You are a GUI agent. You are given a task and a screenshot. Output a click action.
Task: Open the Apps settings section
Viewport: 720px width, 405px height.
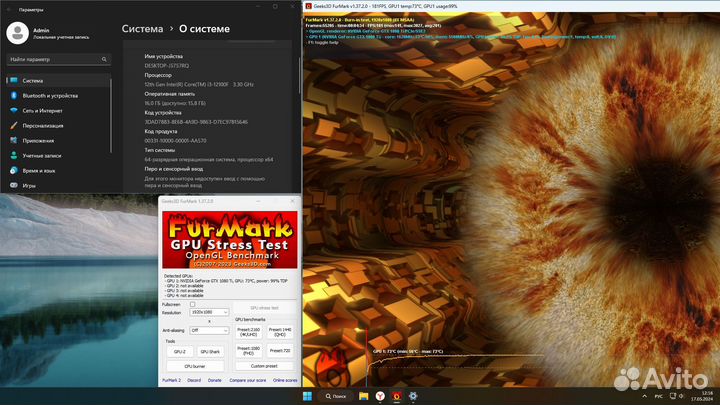[39, 141]
